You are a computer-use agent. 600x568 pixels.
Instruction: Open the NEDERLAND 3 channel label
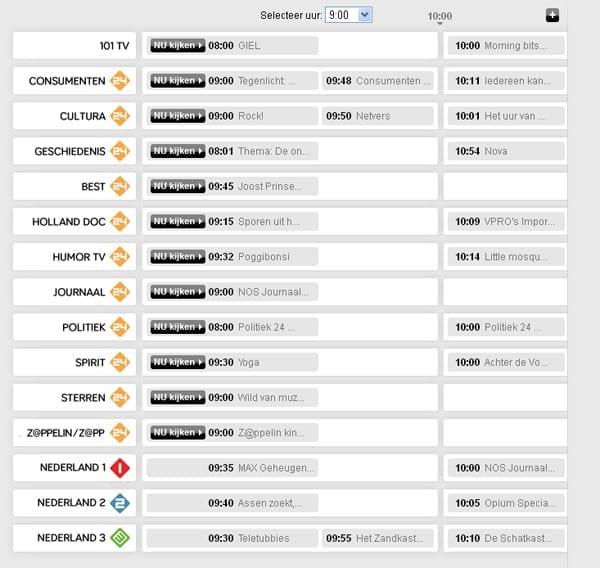[x=71, y=538]
